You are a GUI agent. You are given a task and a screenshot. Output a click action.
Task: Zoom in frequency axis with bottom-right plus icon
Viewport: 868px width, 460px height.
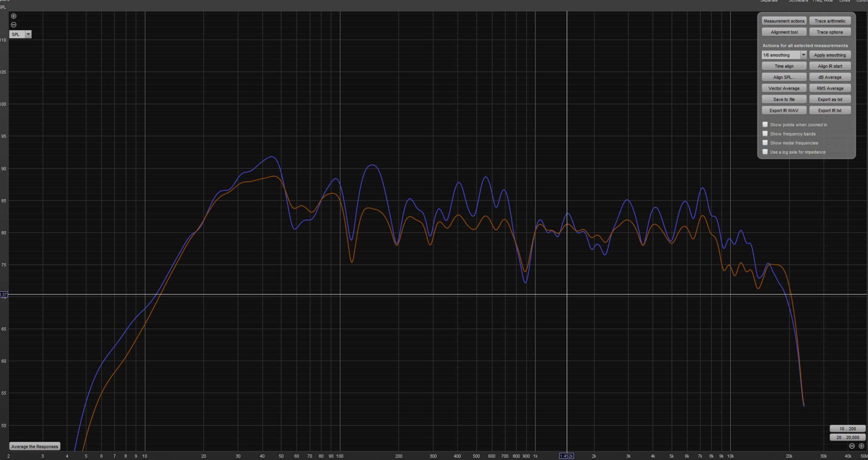(861, 446)
